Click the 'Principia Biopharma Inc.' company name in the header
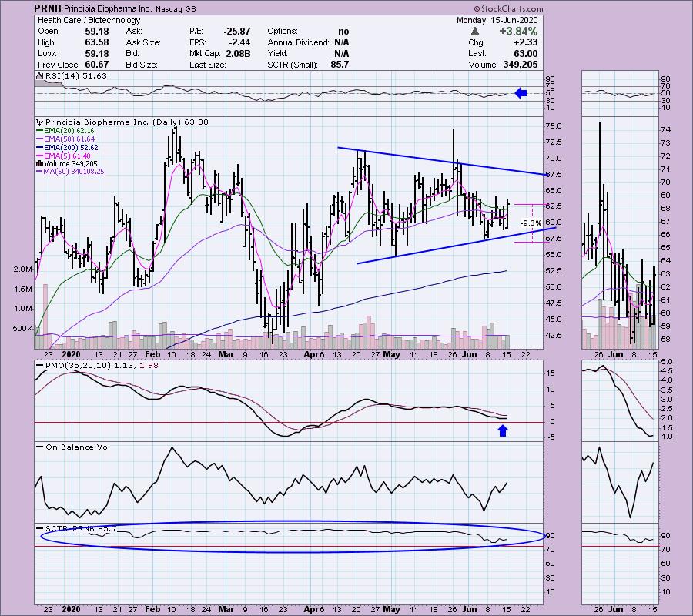Screen dimensions: 693x616 point(109,8)
